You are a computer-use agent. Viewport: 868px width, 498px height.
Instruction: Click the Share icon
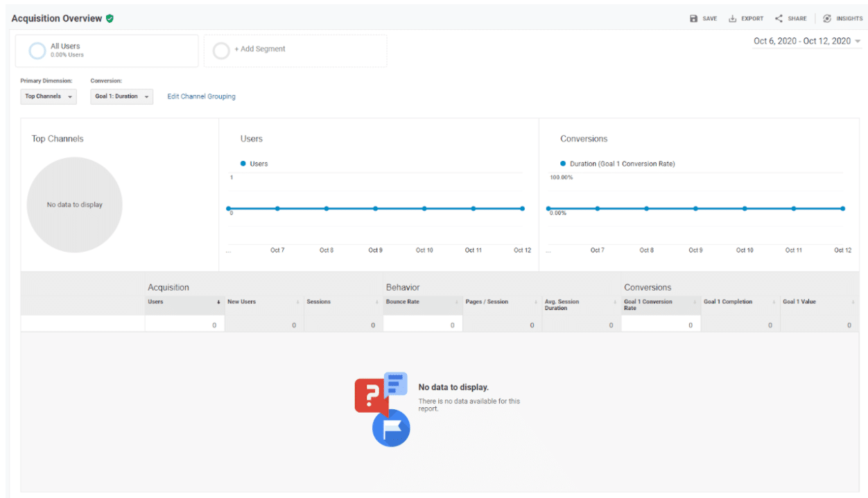pyautogui.click(x=779, y=19)
